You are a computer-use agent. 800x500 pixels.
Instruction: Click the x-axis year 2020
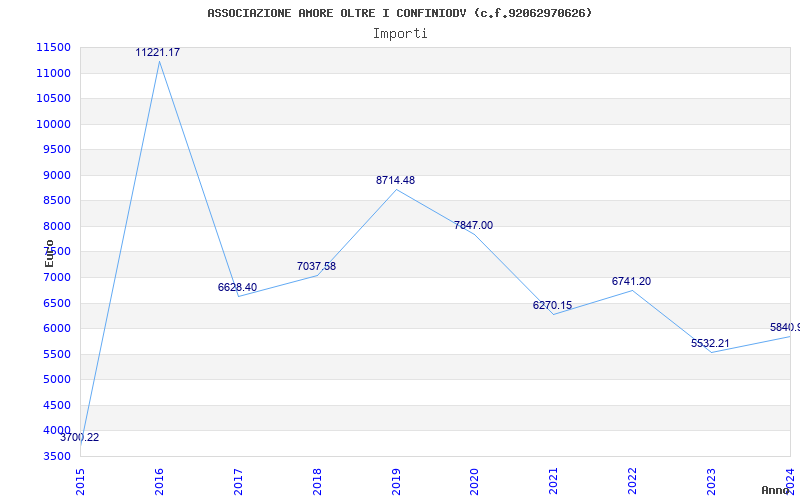click(474, 482)
